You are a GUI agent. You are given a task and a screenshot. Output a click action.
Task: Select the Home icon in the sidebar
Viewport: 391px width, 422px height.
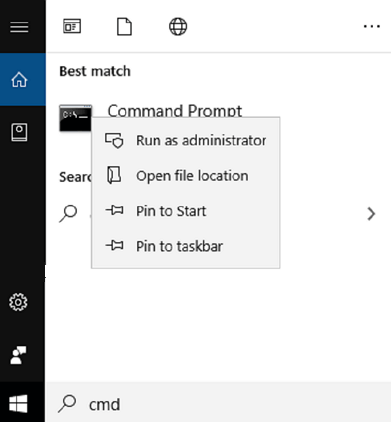point(19,80)
